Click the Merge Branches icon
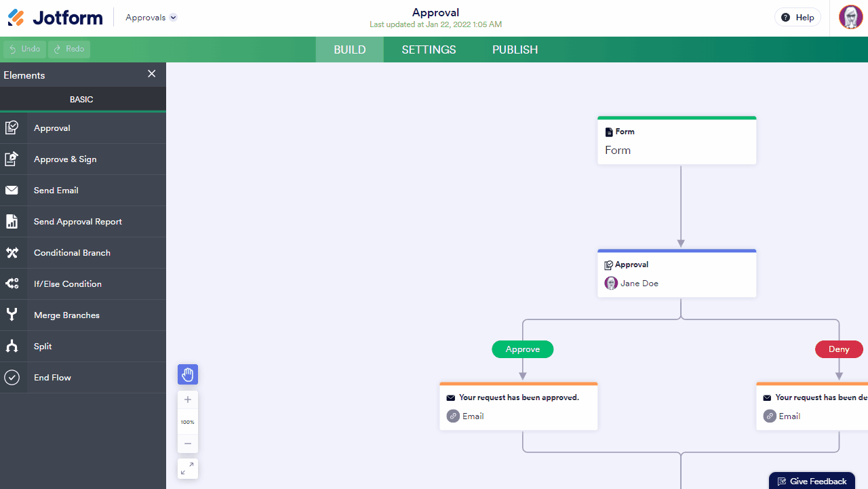This screenshot has width=868, height=489. tap(12, 315)
